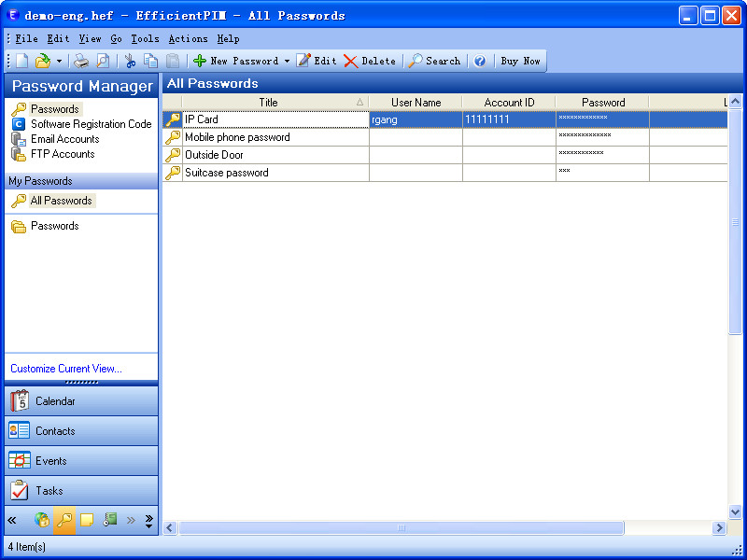This screenshot has width=747, height=560.
Task: Open the View menu
Action: (x=90, y=38)
